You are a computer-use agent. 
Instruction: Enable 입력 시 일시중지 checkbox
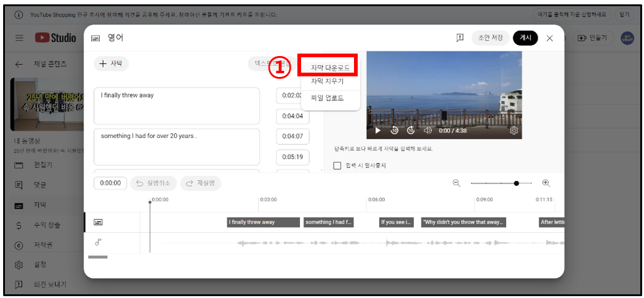tap(337, 166)
